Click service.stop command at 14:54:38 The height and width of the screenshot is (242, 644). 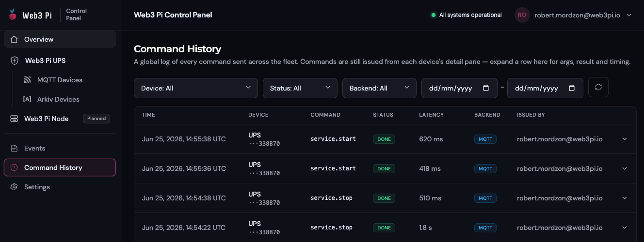332,198
